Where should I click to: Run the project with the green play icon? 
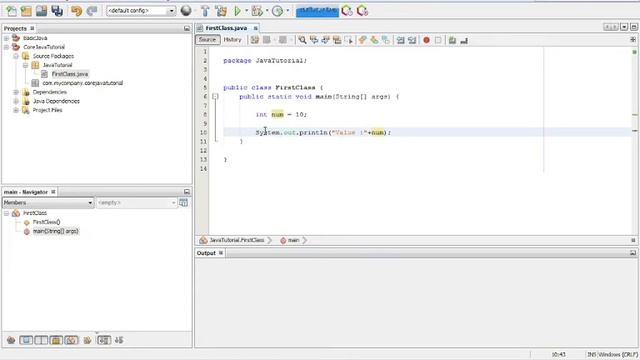237,11
